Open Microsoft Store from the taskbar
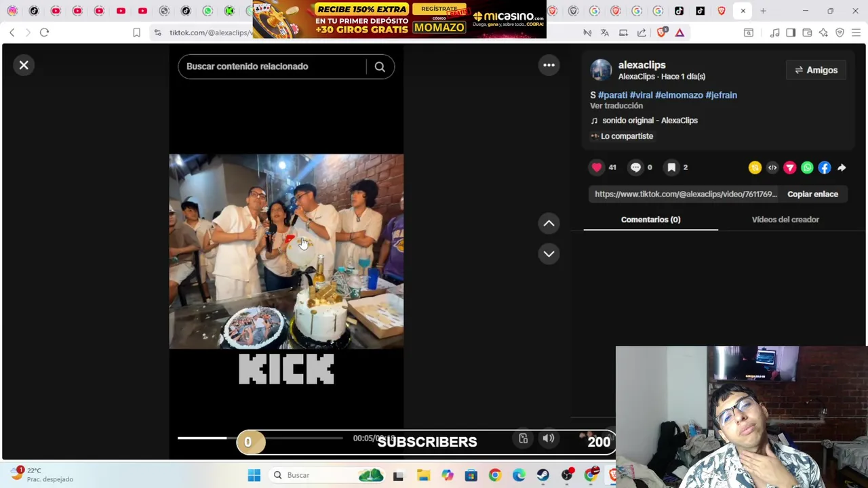 [x=471, y=475]
